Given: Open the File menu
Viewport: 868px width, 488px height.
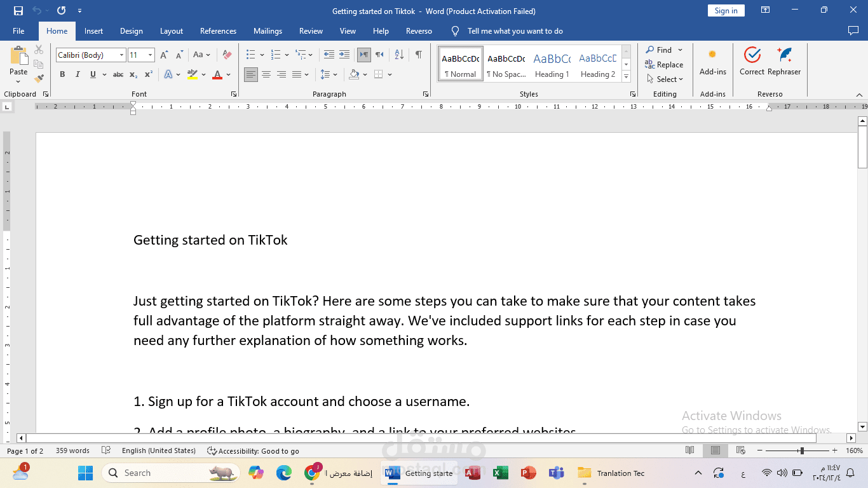Looking at the screenshot, I should pyautogui.click(x=18, y=30).
